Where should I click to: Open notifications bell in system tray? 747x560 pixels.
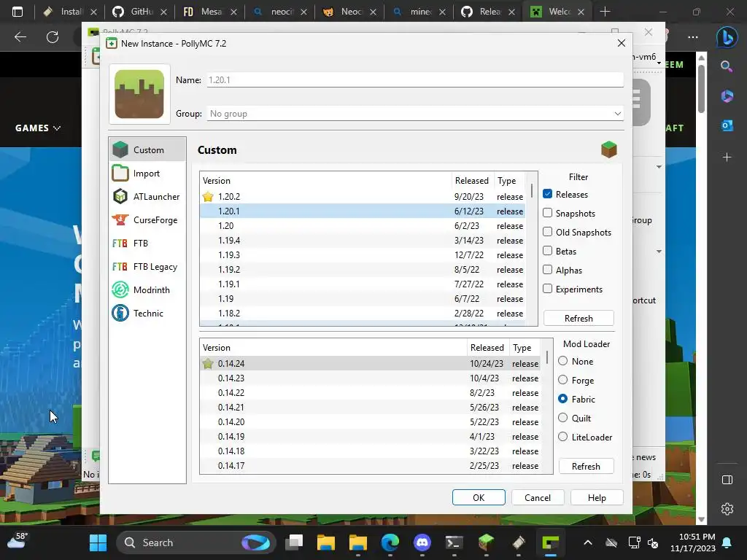tap(727, 542)
